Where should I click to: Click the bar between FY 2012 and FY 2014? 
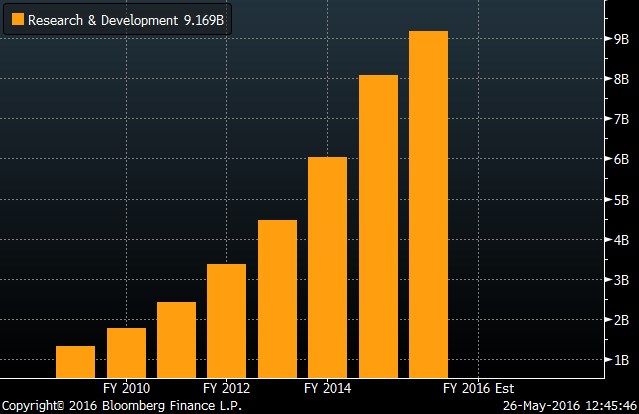pyautogui.click(x=277, y=299)
